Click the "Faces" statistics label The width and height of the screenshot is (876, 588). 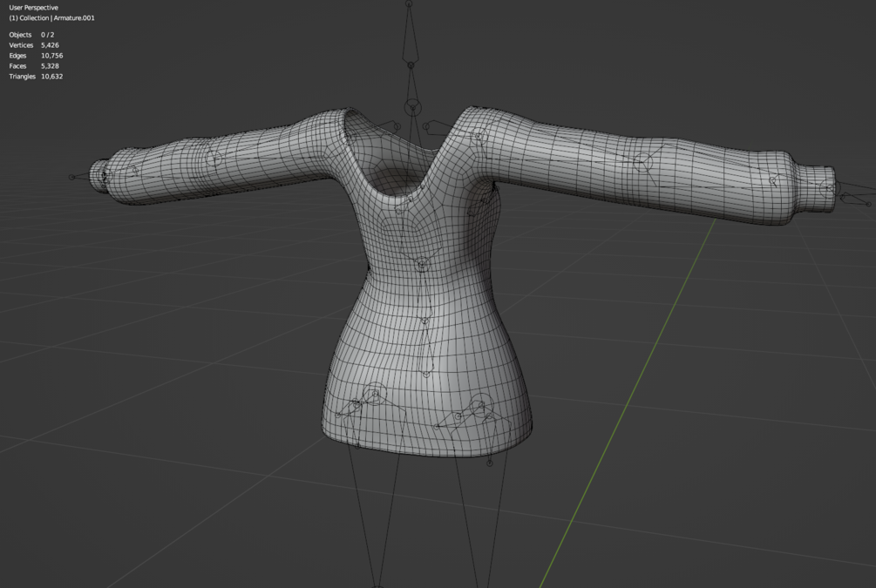coord(18,66)
